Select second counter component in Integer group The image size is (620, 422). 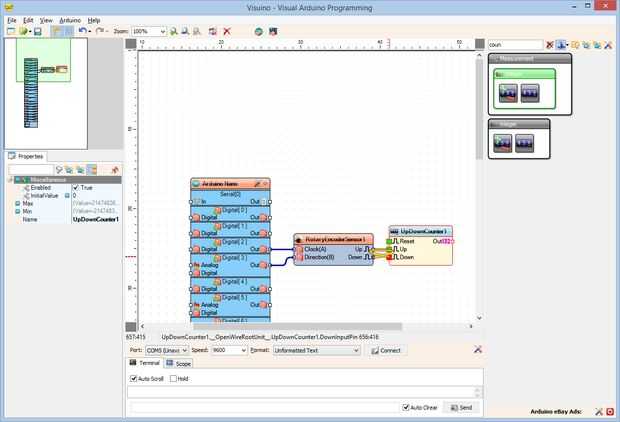[524, 143]
